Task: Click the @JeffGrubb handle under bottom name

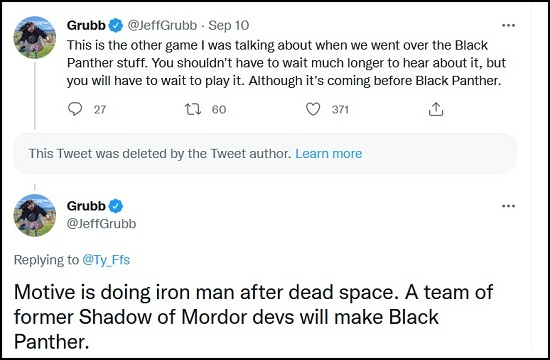Action: point(101,224)
